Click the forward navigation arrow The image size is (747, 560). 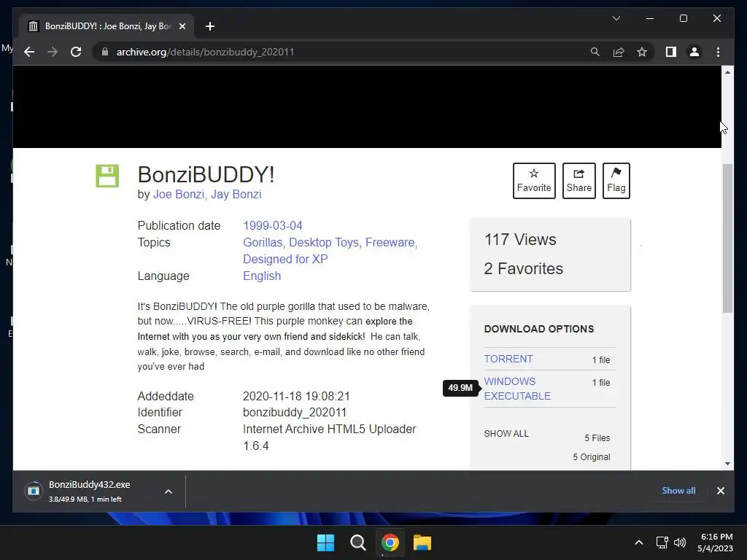53,52
